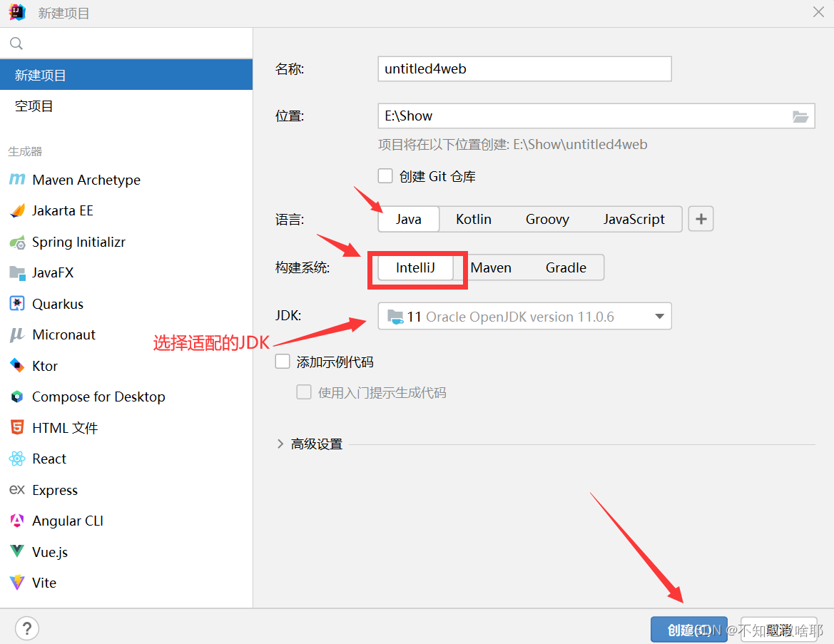This screenshot has height=644, width=834.
Task: Choose the Jakarta EE generator icon
Action: (x=17, y=210)
